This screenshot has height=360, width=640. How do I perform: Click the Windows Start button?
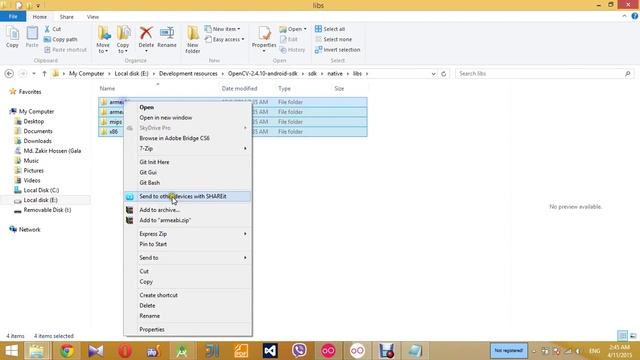point(11,351)
